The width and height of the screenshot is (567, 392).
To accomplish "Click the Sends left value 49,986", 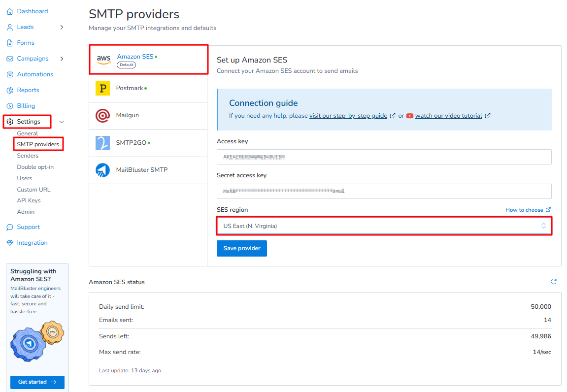I will (541, 336).
